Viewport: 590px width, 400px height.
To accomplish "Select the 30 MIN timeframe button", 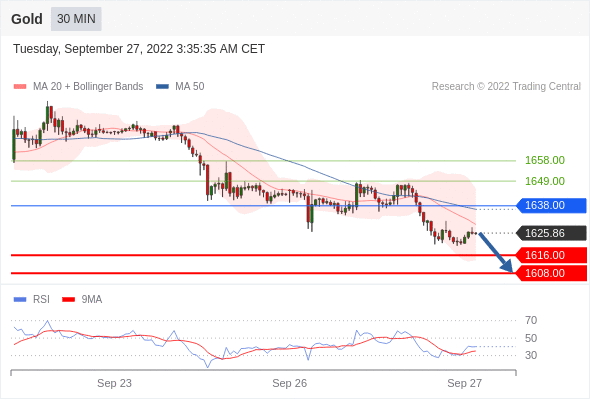I will [76, 19].
